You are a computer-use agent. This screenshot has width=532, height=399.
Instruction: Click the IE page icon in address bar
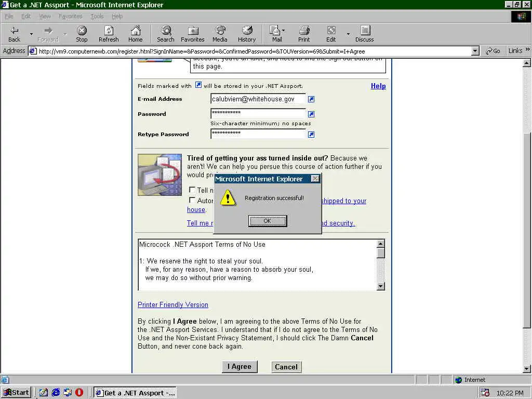(33, 51)
